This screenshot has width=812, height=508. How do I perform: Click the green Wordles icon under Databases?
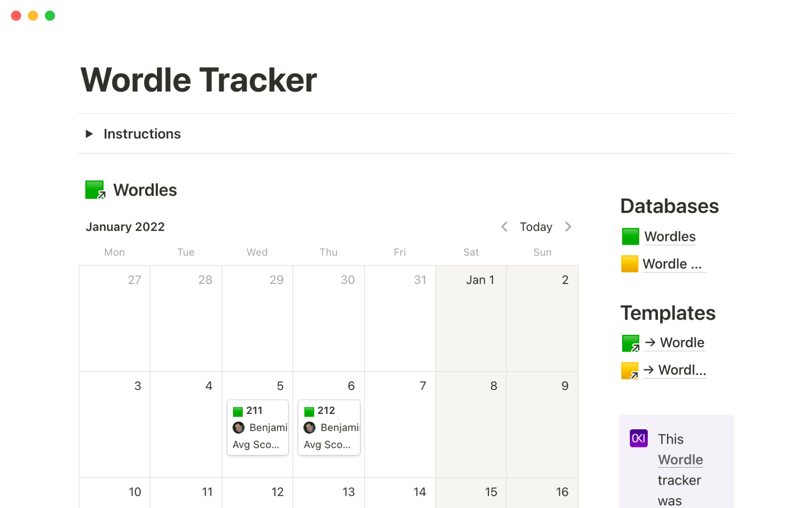(630, 237)
